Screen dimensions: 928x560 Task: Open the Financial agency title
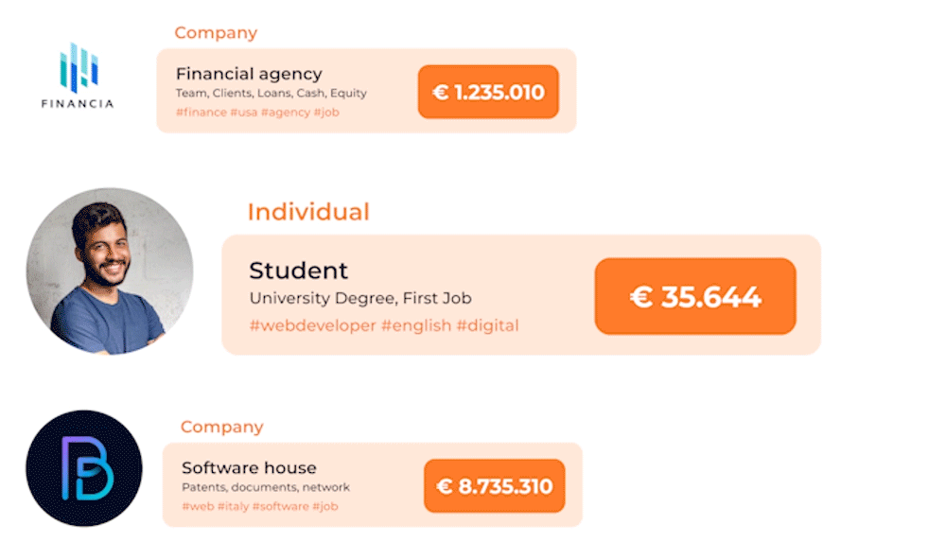[249, 74]
